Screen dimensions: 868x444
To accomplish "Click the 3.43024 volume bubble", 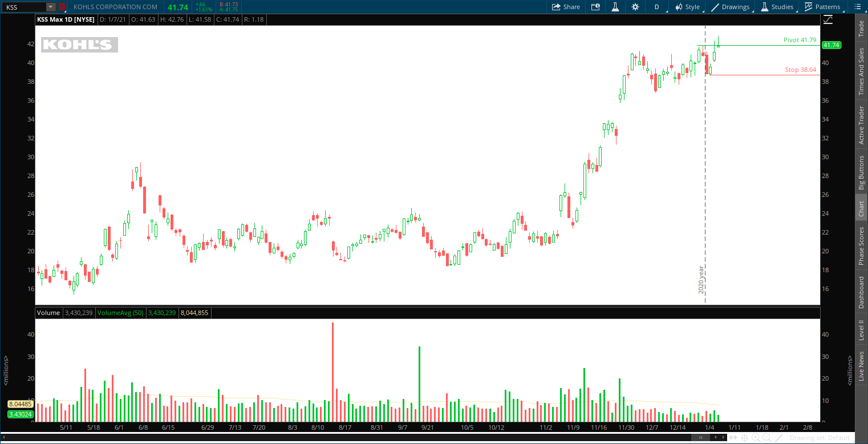I will 21,414.
